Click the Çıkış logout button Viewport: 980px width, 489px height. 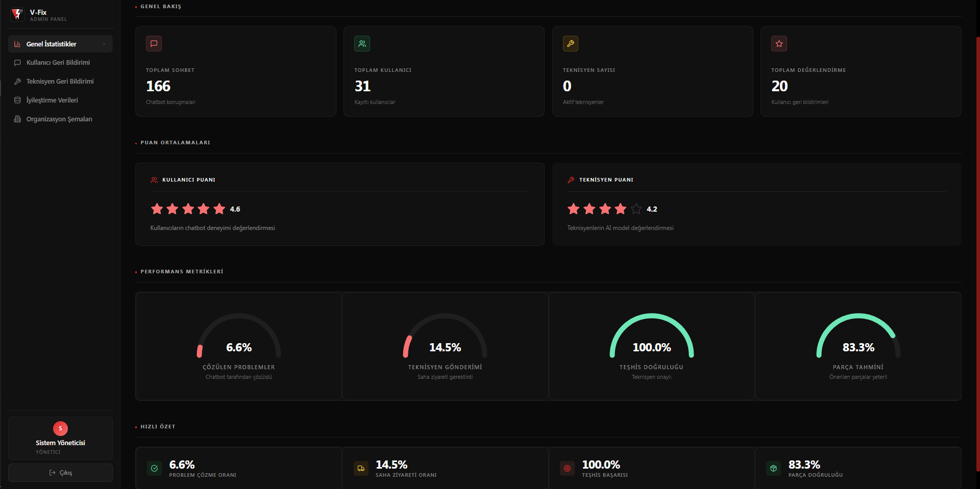tap(60, 473)
